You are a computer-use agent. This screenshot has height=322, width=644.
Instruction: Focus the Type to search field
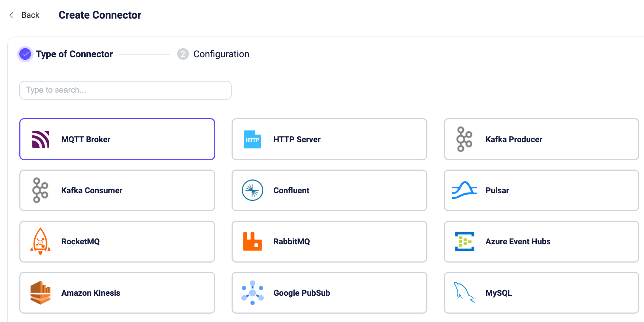tap(125, 90)
